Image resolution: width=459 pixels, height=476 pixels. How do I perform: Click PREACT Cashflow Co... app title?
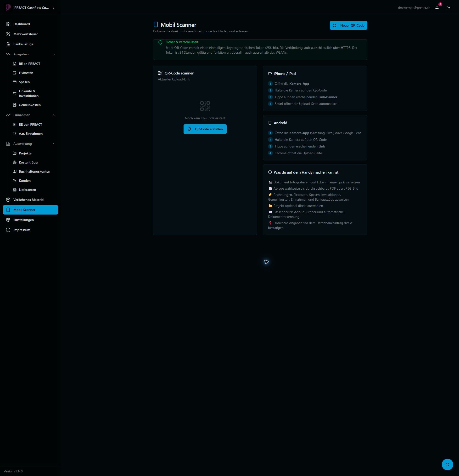[x=32, y=8]
